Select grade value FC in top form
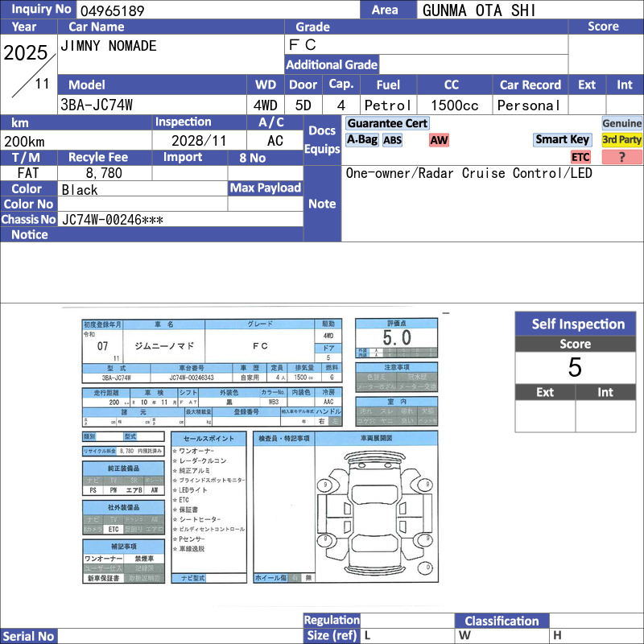 click(303, 45)
